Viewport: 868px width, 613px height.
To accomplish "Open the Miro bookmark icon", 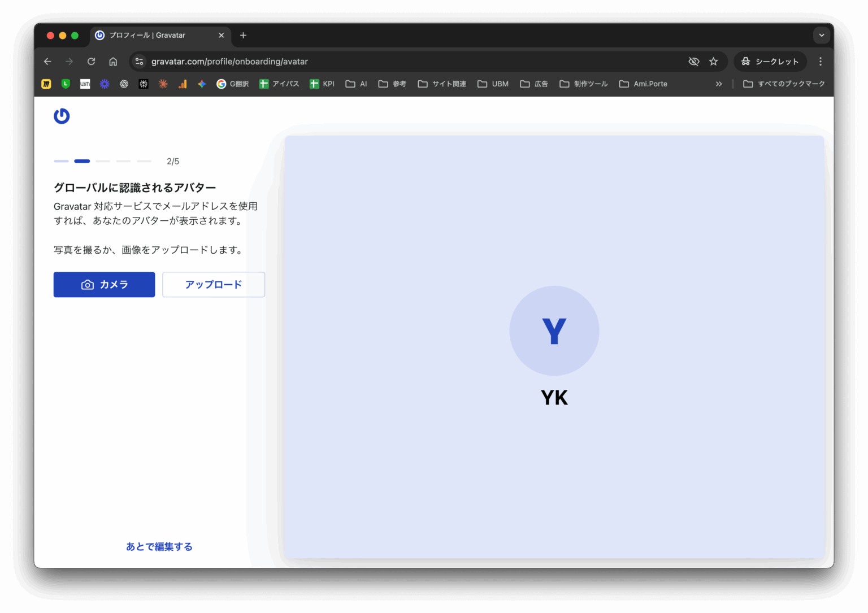I will click(x=46, y=84).
